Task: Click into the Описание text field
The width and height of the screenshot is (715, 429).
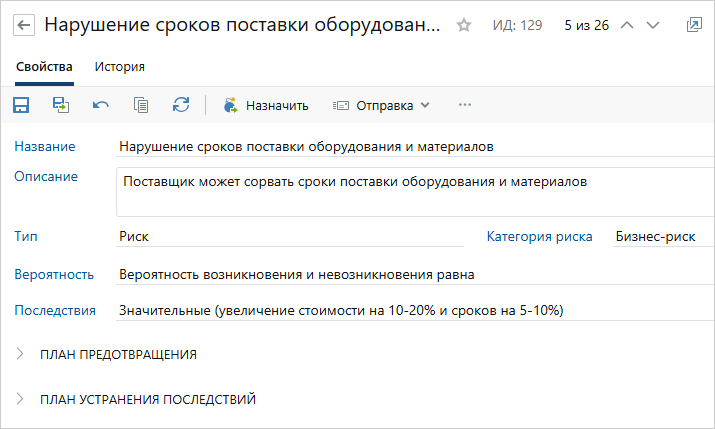Action: (x=415, y=192)
